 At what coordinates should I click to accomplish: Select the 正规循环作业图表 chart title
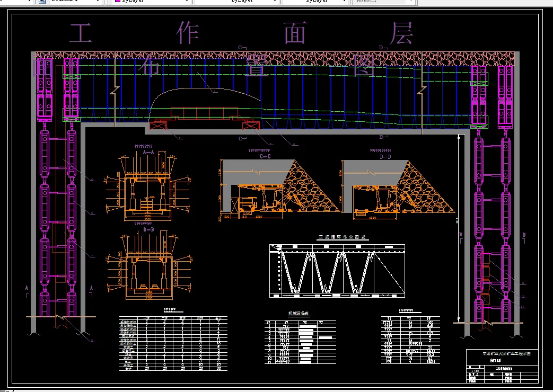point(342,237)
